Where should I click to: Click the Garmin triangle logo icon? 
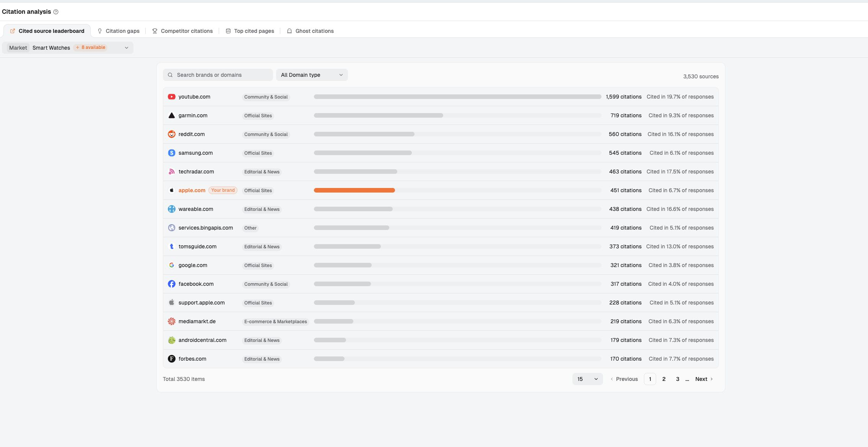click(x=172, y=115)
